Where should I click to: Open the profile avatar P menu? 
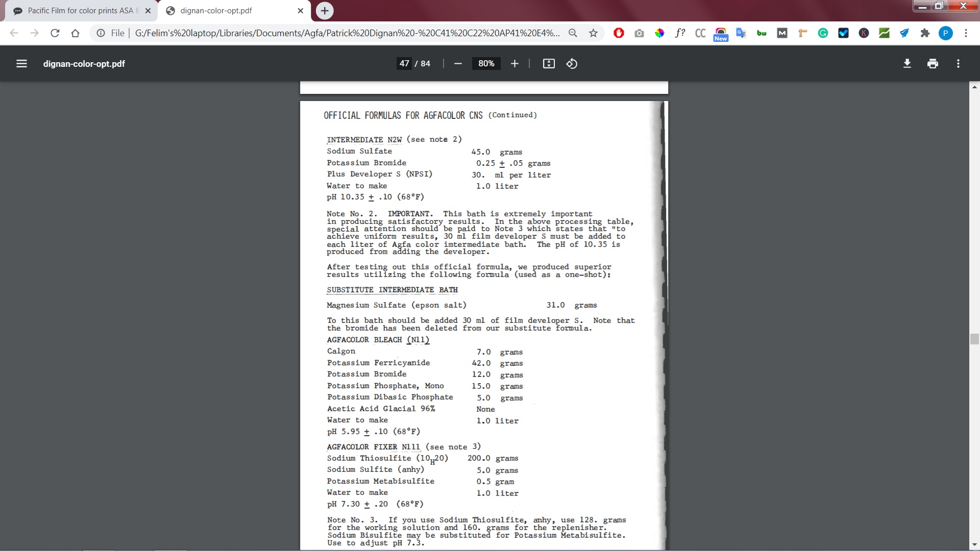pos(945,33)
